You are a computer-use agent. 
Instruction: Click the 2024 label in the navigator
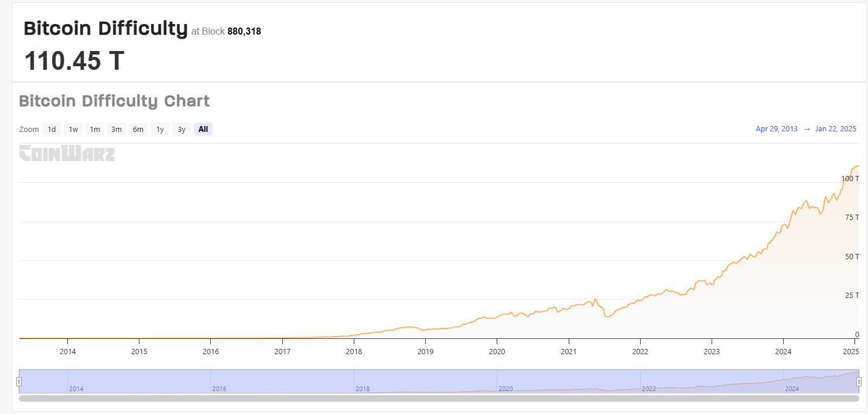coord(792,389)
